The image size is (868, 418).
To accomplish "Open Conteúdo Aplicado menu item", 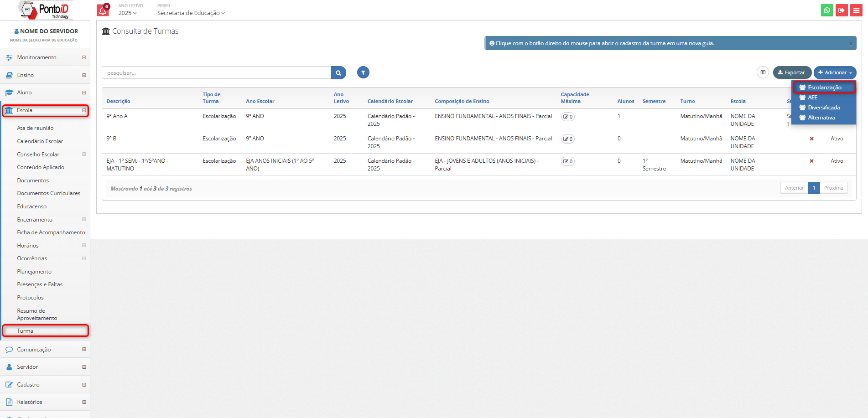I will pos(41,167).
